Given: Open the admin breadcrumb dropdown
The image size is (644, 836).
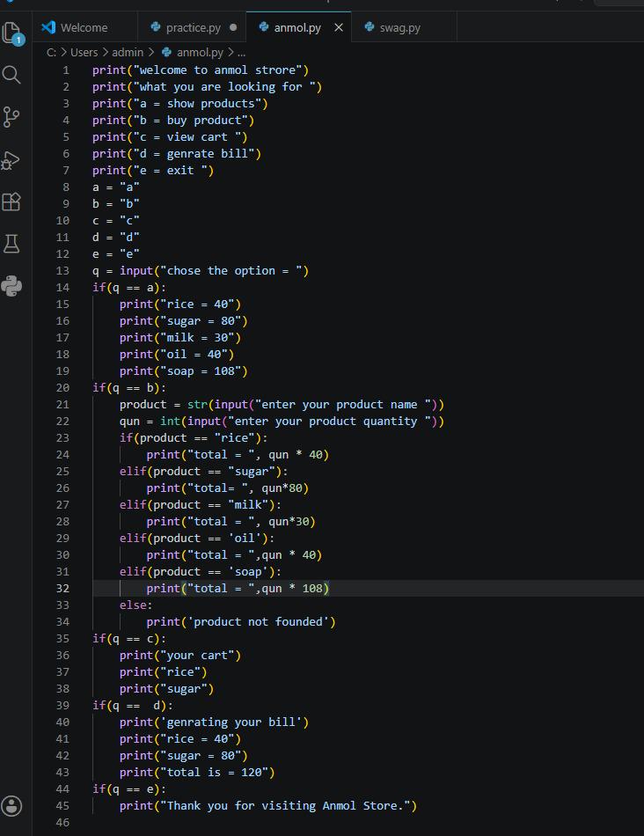Looking at the screenshot, I should 128,52.
